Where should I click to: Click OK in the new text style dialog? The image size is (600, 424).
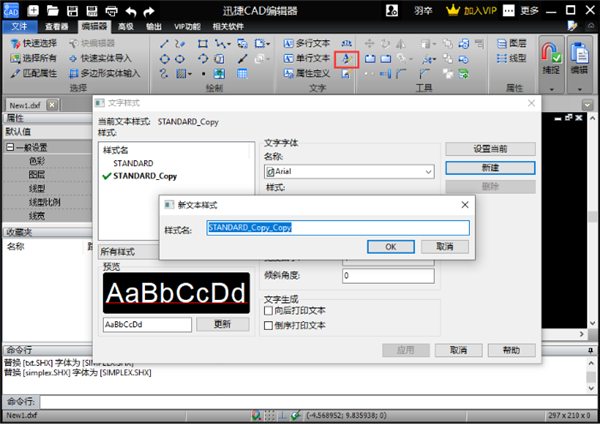[x=391, y=247]
